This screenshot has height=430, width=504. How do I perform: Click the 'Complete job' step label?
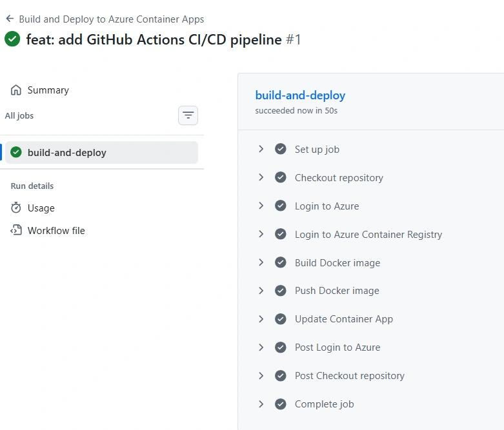(x=325, y=404)
